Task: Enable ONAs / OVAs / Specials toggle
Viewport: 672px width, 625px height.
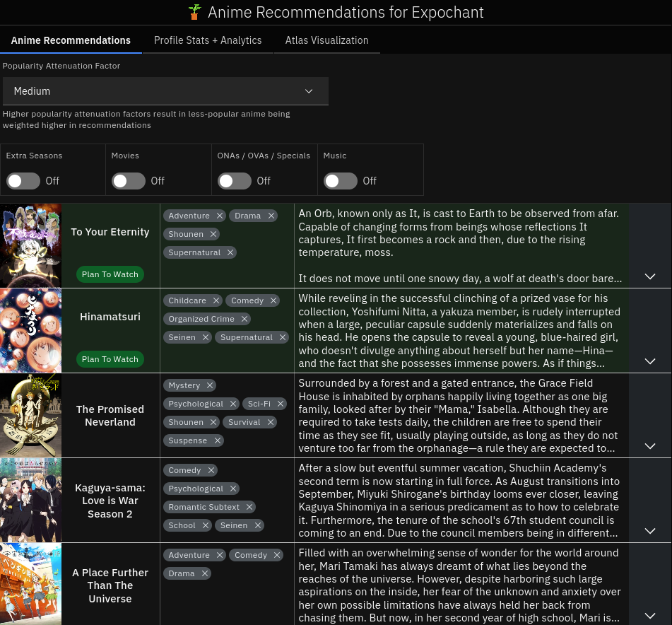Action: 235,181
